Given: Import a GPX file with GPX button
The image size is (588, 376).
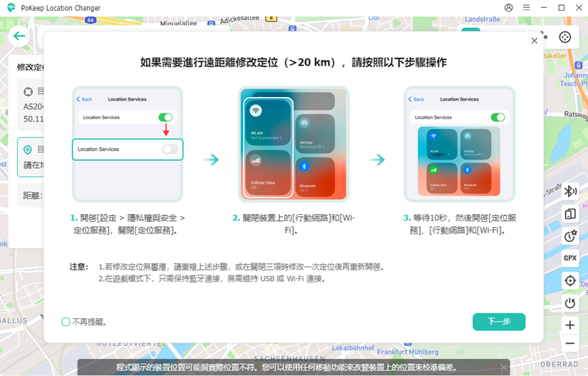Looking at the screenshot, I should (570, 258).
